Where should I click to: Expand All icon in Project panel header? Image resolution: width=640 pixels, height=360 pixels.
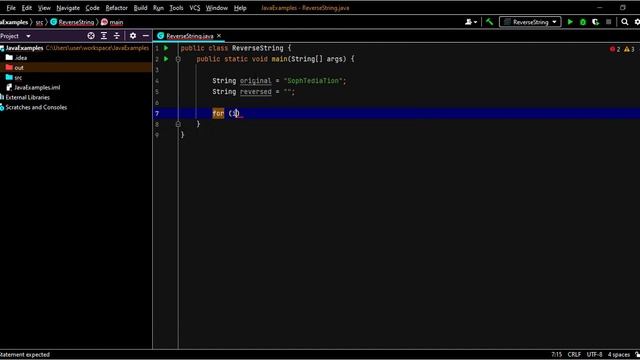pyautogui.click(x=104, y=36)
